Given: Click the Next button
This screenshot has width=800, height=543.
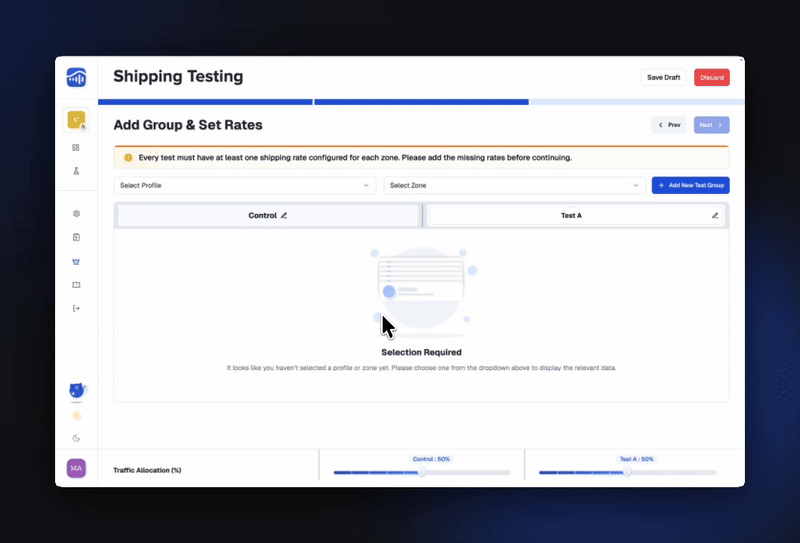Looking at the screenshot, I should [x=712, y=125].
